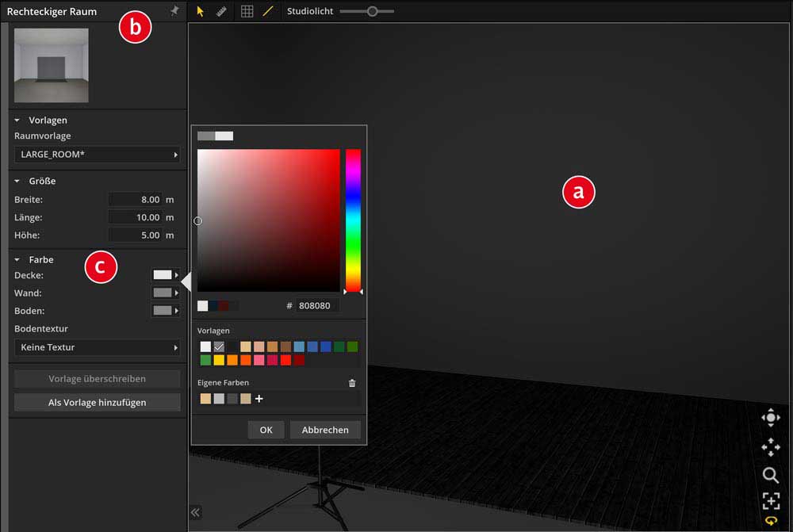Click the orbit camera navigation icon
The width and height of the screenshot is (793, 532).
(x=770, y=418)
